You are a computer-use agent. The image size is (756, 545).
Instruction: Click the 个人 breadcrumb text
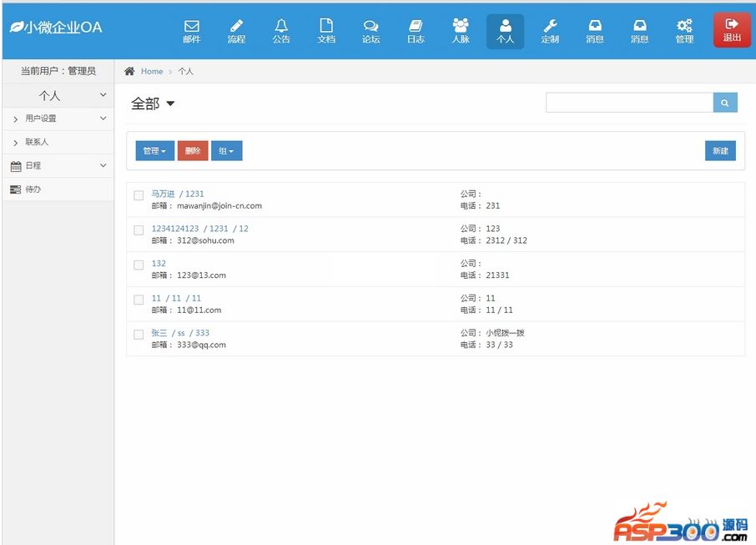185,72
